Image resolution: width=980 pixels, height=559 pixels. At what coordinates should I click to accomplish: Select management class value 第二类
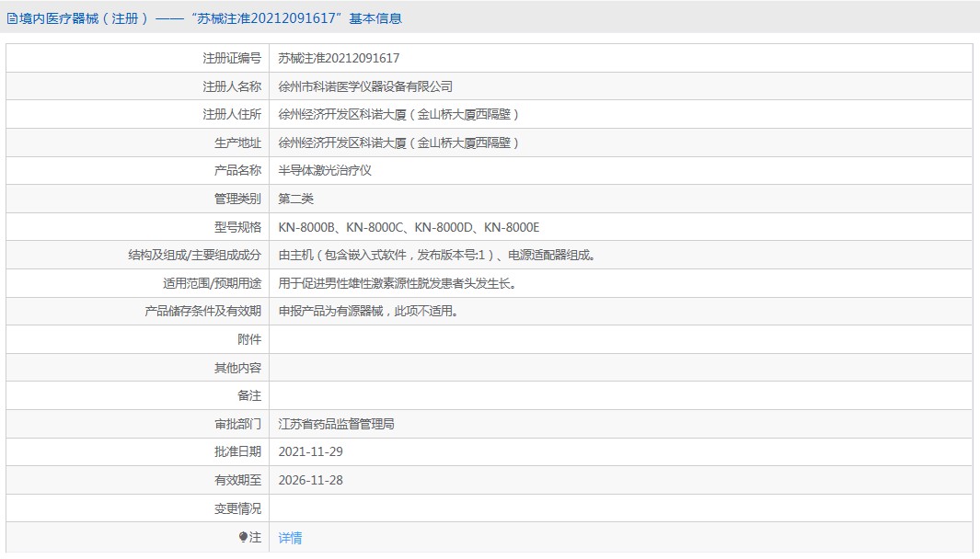(295, 199)
